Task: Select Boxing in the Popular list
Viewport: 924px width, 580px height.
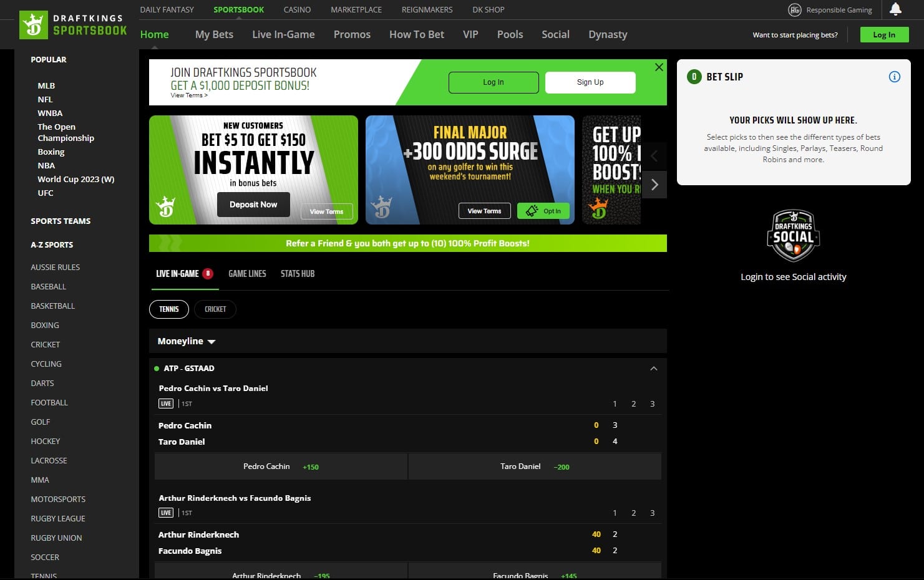Action: (x=51, y=152)
